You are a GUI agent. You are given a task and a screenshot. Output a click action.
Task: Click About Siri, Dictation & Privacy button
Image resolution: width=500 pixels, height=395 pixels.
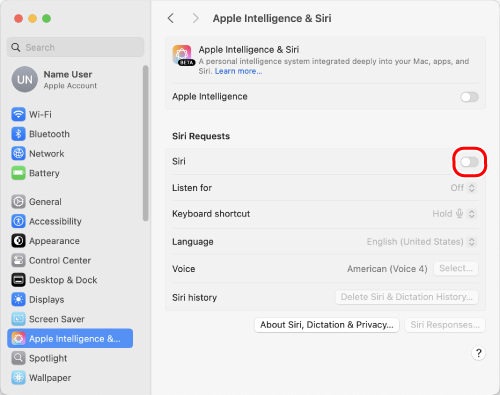tap(327, 325)
